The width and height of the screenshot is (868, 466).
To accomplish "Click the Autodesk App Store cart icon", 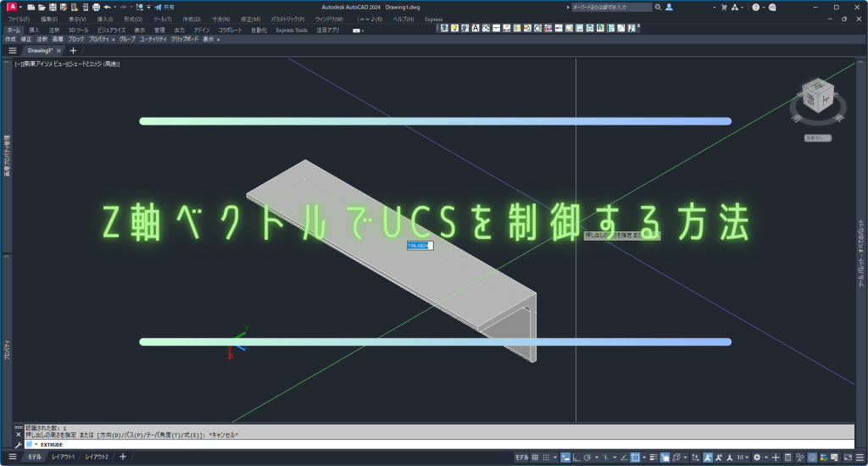I will [722, 7].
